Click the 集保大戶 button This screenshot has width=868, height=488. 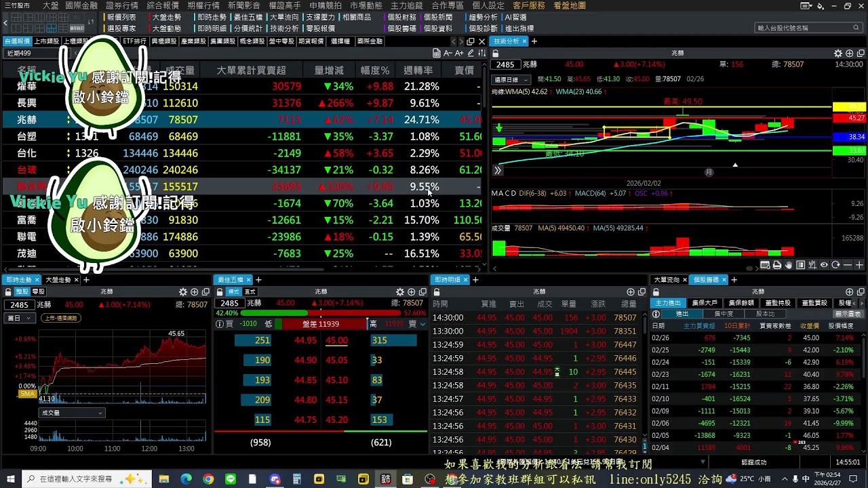705,303
